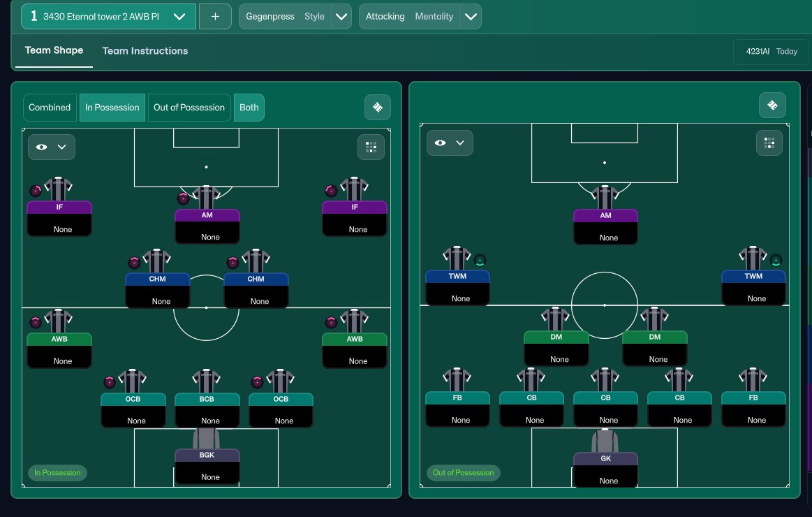Click pink instruction icon beside right OCB
This screenshot has width=812, height=517.
pyautogui.click(x=257, y=383)
